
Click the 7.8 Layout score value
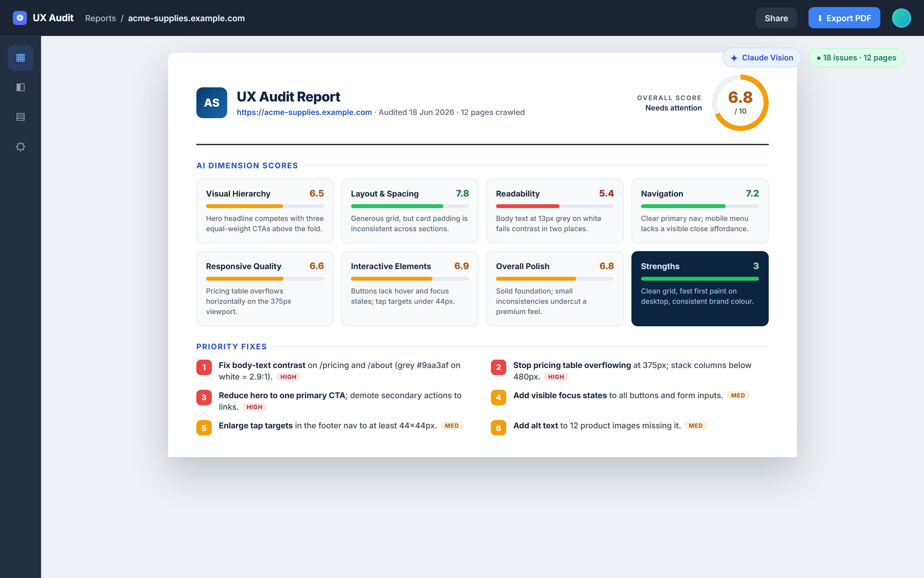click(462, 193)
